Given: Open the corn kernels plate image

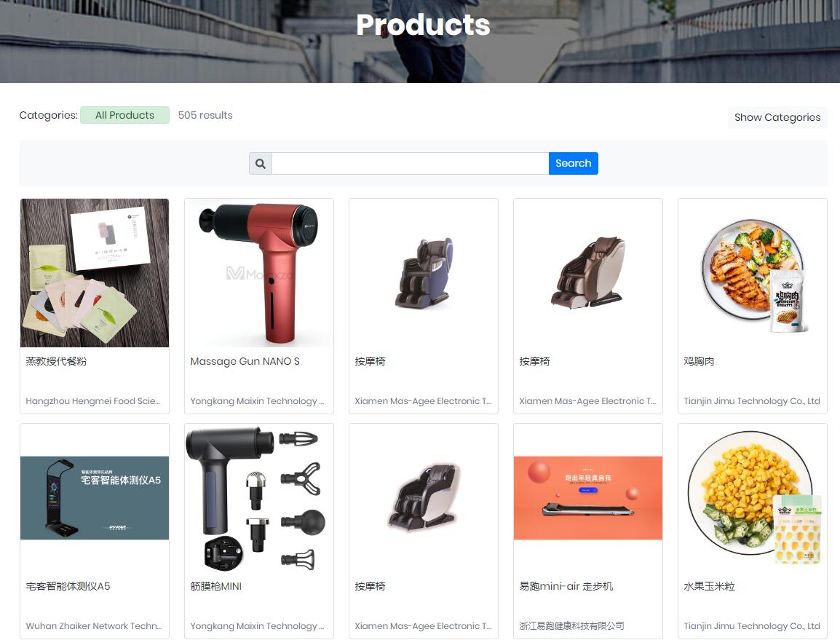Looking at the screenshot, I should [x=753, y=498].
